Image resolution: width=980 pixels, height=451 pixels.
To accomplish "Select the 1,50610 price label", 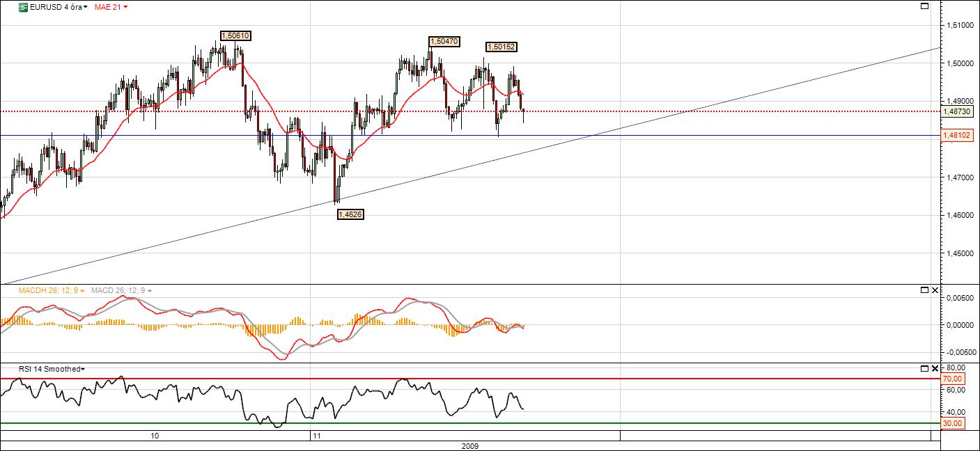I will pyautogui.click(x=235, y=35).
